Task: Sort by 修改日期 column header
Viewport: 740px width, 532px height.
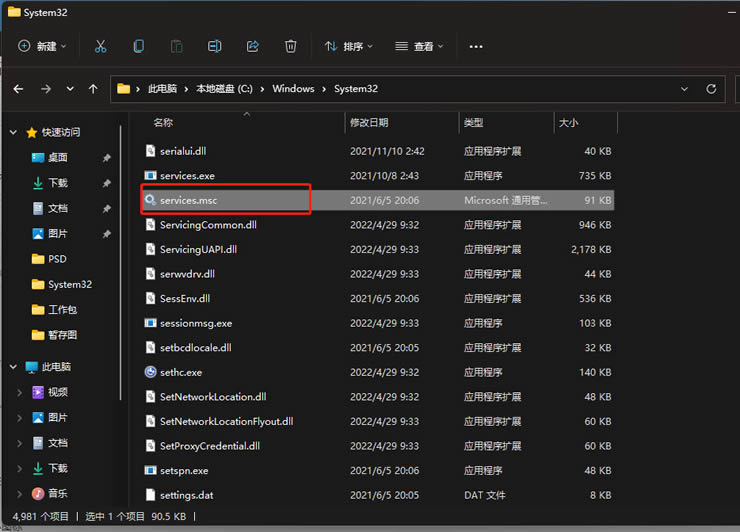Action: 369,123
